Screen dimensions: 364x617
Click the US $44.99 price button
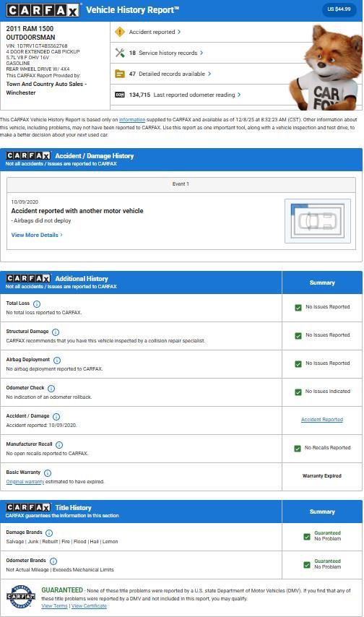[x=339, y=9]
